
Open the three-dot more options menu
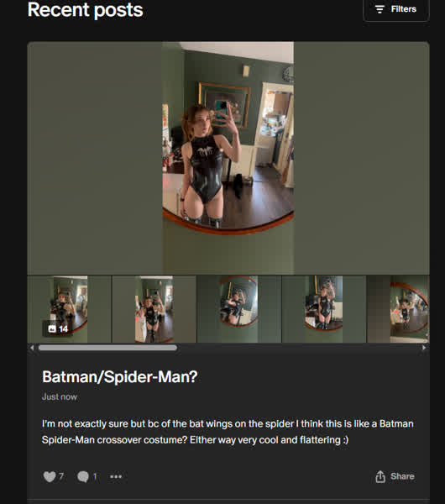pyautogui.click(x=116, y=476)
